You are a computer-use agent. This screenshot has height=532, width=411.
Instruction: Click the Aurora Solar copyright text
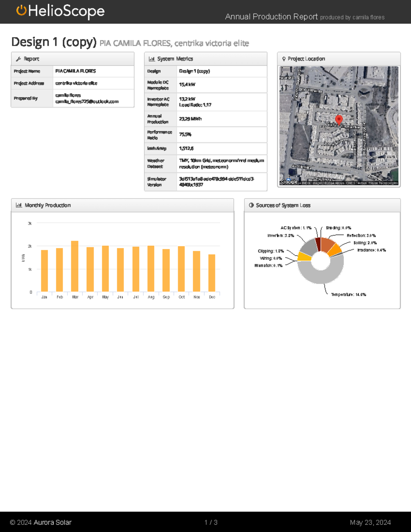pyautogui.click(x=41, y=522)
